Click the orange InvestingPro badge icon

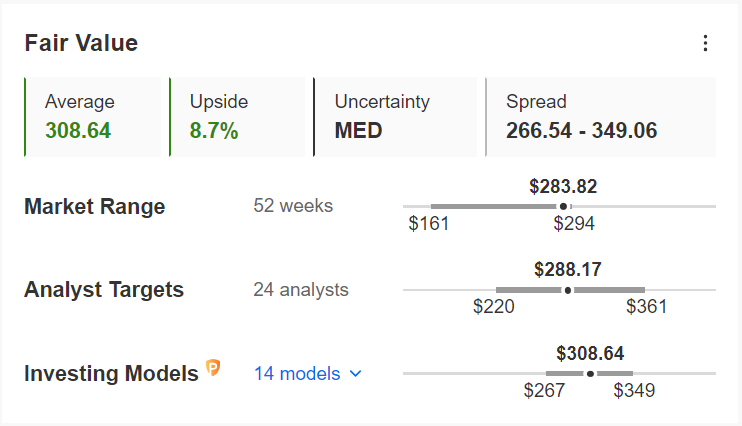(x=213, y=368)
